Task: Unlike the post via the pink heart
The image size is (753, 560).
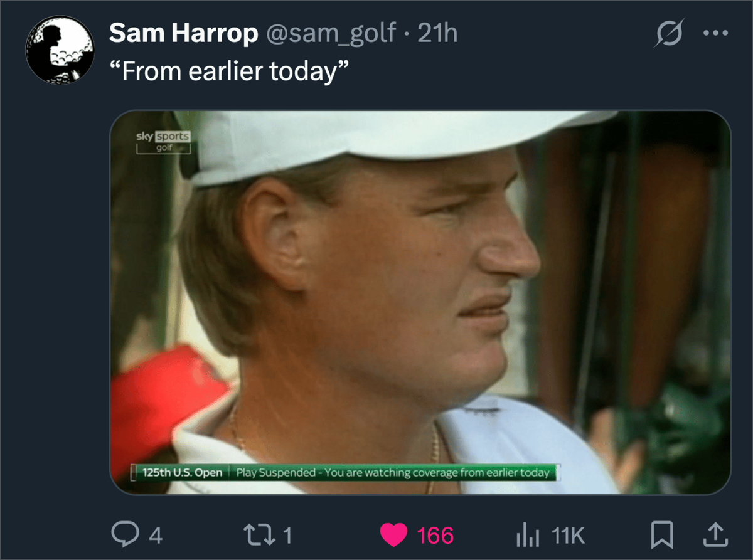Action: tap(393, 535)
